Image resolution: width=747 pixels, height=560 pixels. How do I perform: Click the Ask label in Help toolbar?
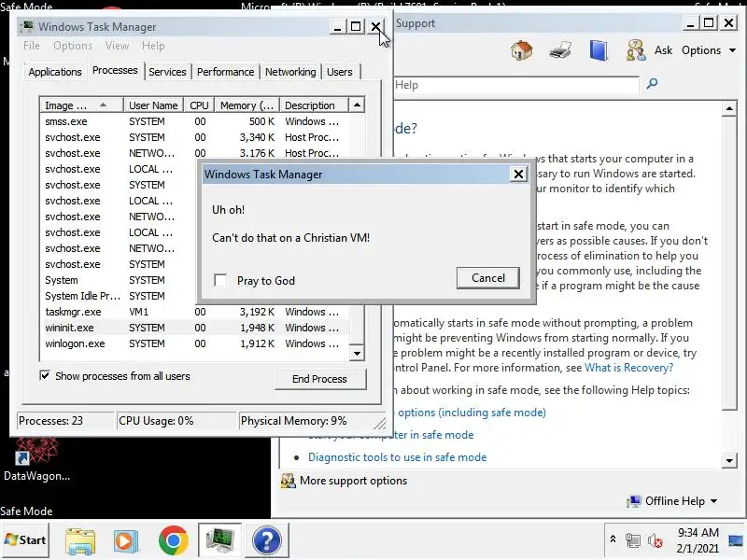coord(663,50)
